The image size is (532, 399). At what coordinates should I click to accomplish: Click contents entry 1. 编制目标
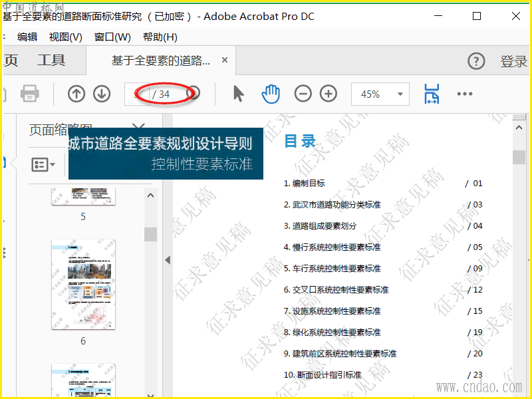coord(305,184)
